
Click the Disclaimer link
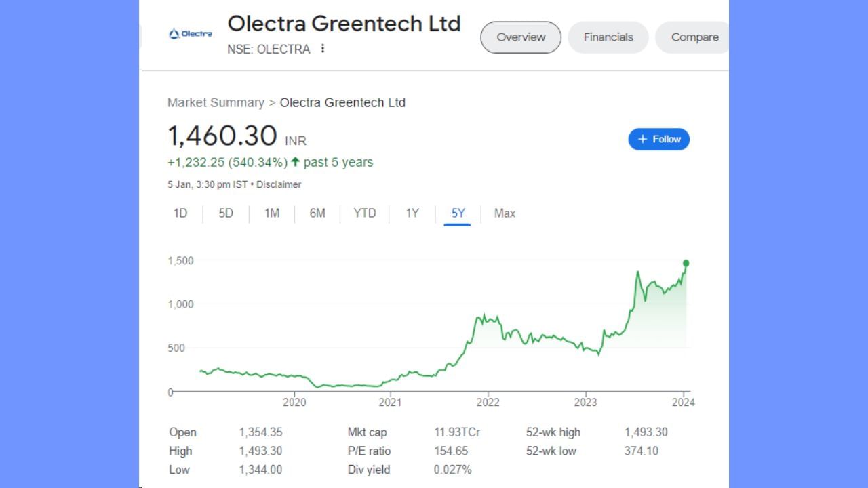(279, 184)
